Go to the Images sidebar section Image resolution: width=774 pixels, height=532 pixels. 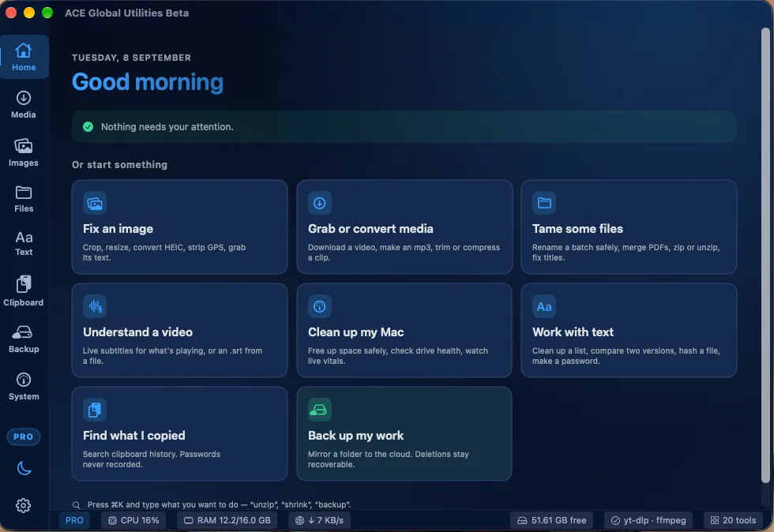(24, 152)
